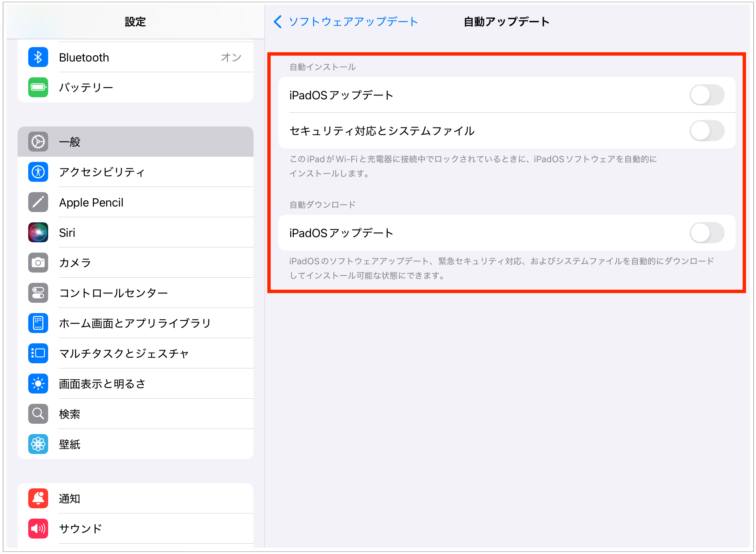
Task: Enable iPadOS update auto-install toggle
Action: pos(706,95)
